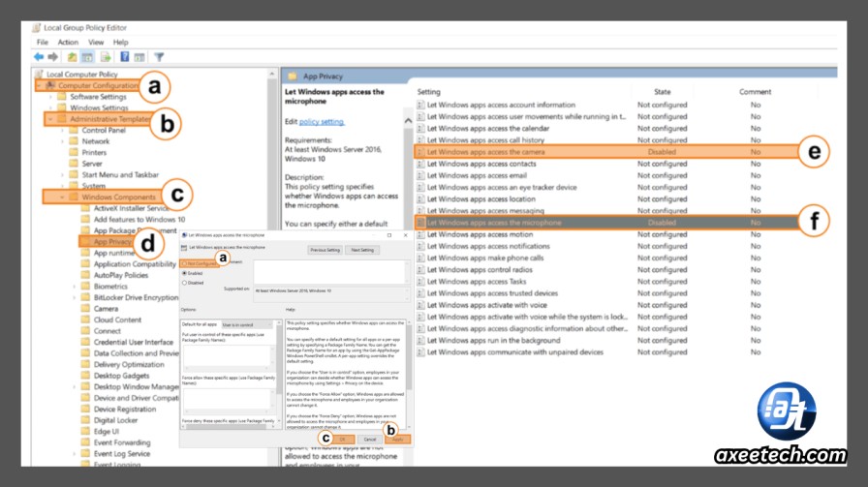Image resolution: width=868 pixels, height=487 pixels.
Task: Open the View menu
Action: click(96, 42)
